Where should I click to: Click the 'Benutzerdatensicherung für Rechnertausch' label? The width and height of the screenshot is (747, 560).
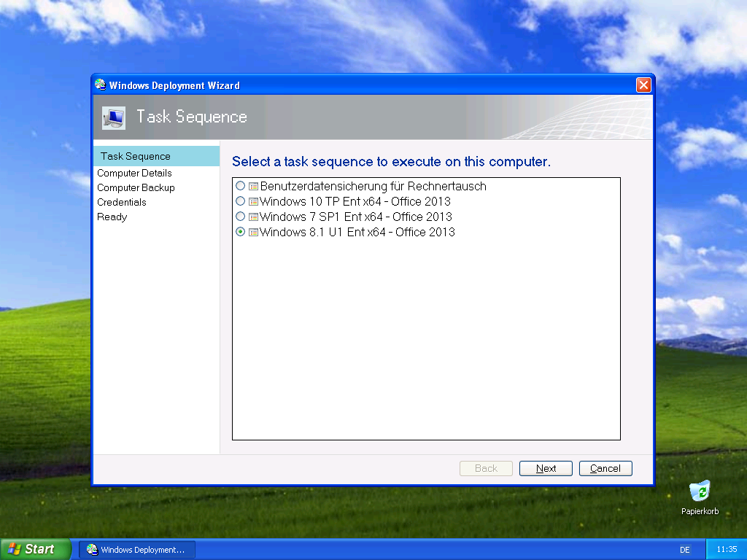[x=373, y=186]
